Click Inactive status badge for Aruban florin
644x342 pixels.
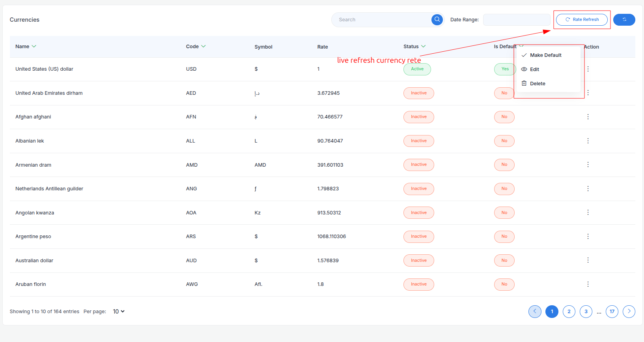click(x=419, y=284)
